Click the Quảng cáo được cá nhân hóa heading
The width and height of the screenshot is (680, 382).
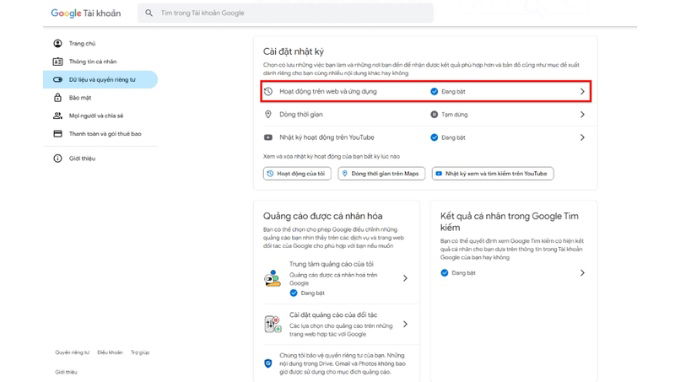click(323, 216)
